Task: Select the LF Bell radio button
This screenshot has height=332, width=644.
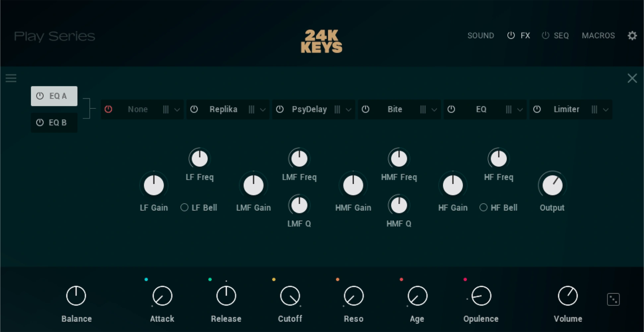Action: pos(185,207)
